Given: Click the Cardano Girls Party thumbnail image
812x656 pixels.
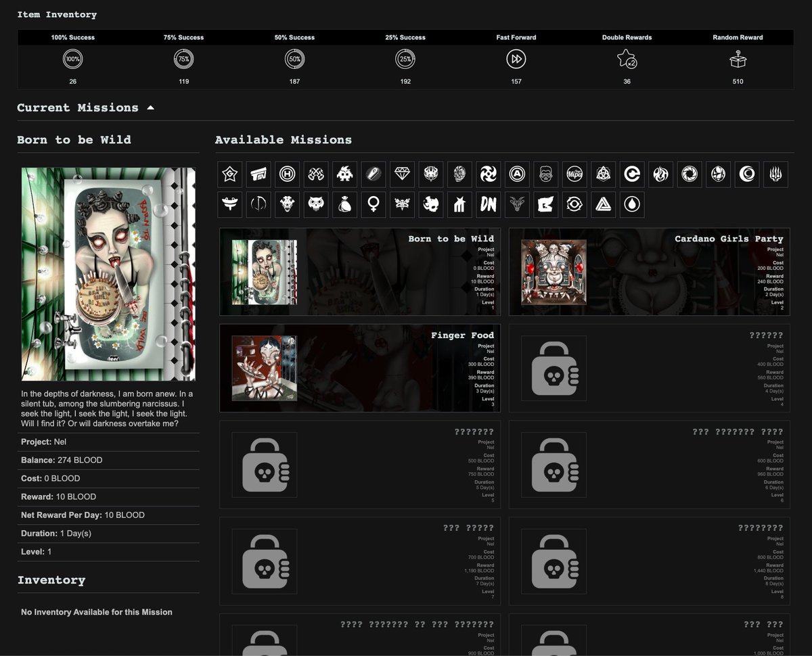Looking at the screenshot, I should point(554,272).
